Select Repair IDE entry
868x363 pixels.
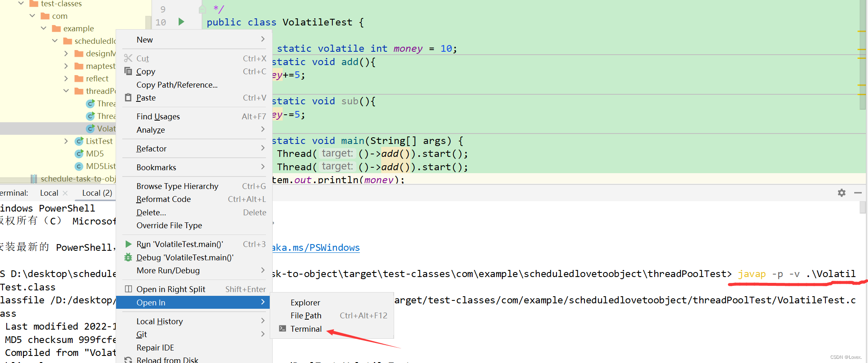click(x=194, y=348)
